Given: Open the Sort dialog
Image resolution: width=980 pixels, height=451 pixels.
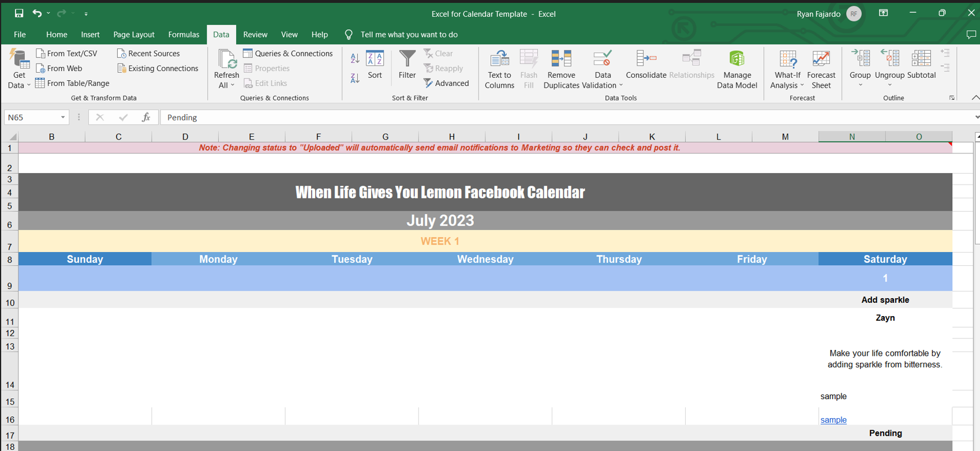Looking at the screenshot, I should pyautogui.click(x=375, y=65).
